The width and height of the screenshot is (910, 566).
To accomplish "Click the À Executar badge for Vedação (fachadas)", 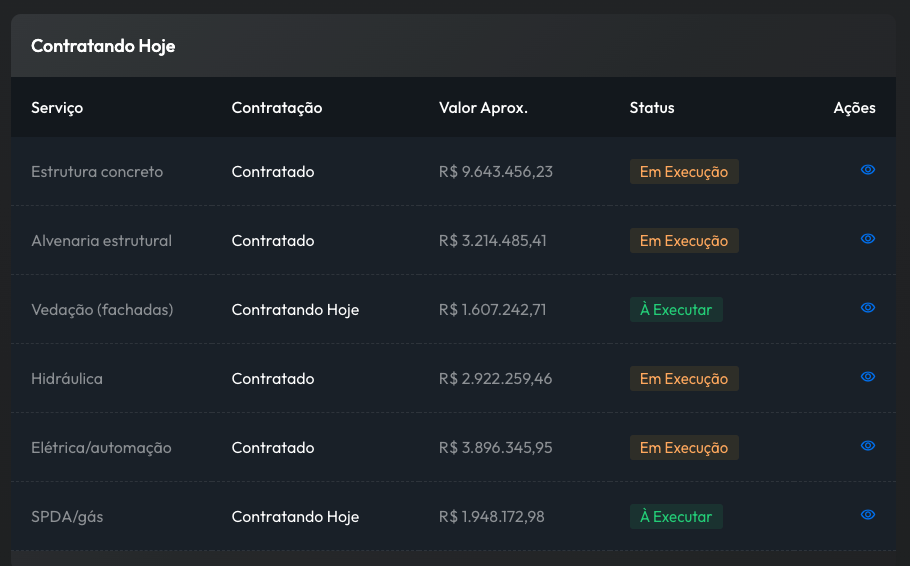I will (676, 310).
